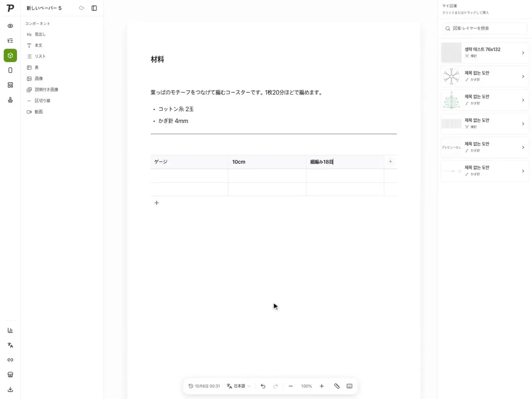Click the cloud sync status icon

pyautogui.click(x=81, y=8)
